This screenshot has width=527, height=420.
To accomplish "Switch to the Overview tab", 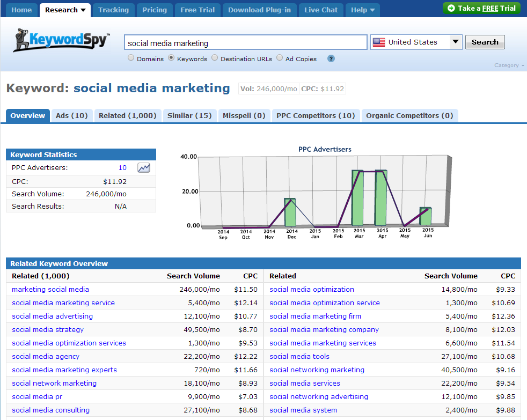I will pyautogui.click(x=27, y=116).
